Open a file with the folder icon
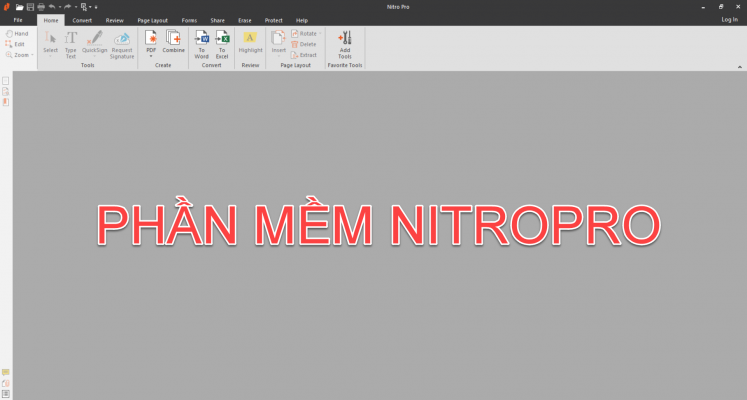 (18, 6)
